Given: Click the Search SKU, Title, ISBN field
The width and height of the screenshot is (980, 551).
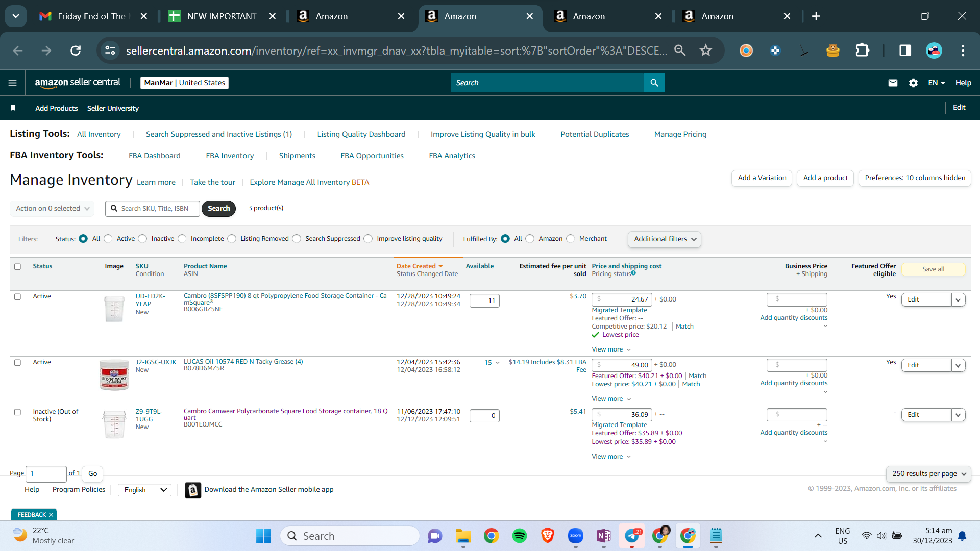Looking at the screenshot, I should [x=153, y=209].
